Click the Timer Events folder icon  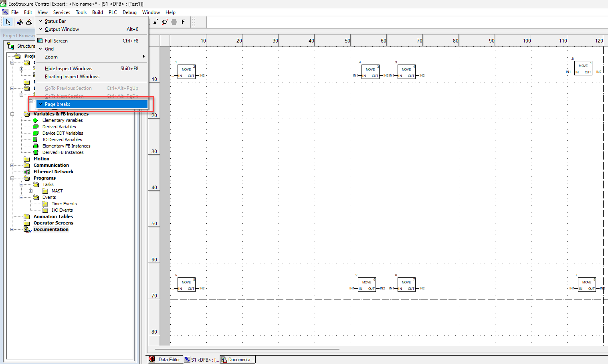45,204
